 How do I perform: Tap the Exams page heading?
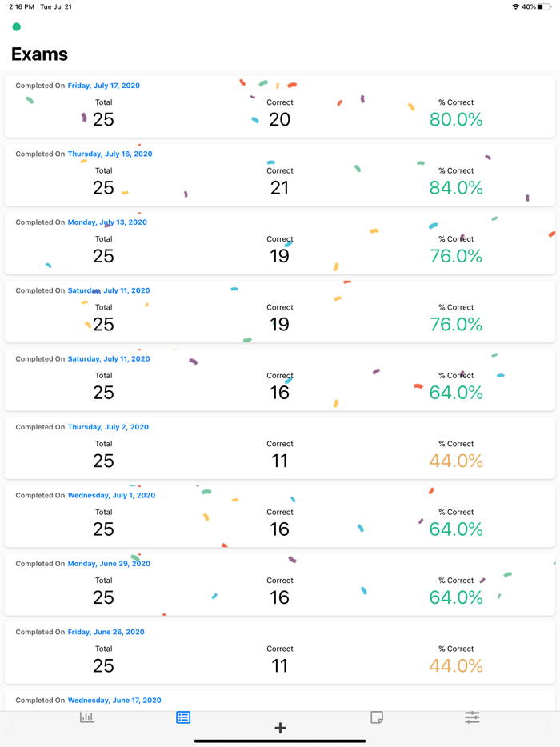(x=39, y=54)
